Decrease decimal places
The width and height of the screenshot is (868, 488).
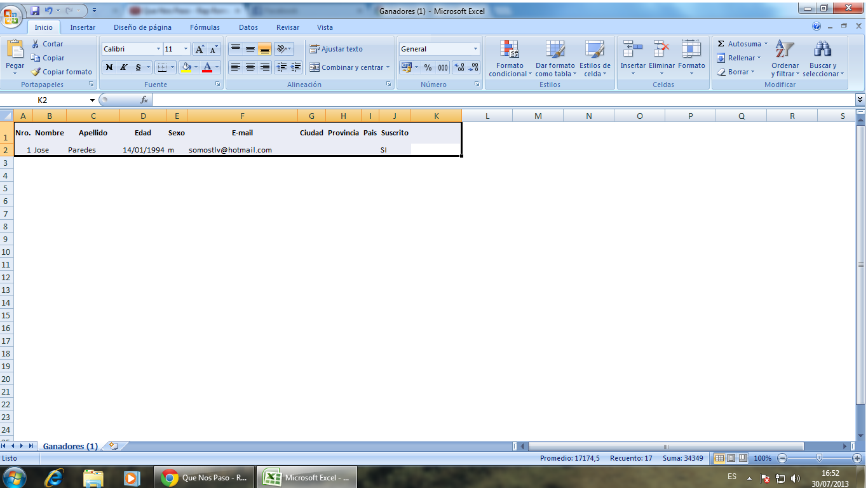click(473, 67)
